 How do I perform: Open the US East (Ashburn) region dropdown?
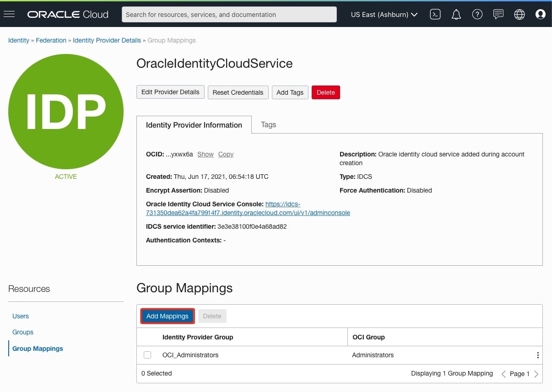(x=384, y=14)
